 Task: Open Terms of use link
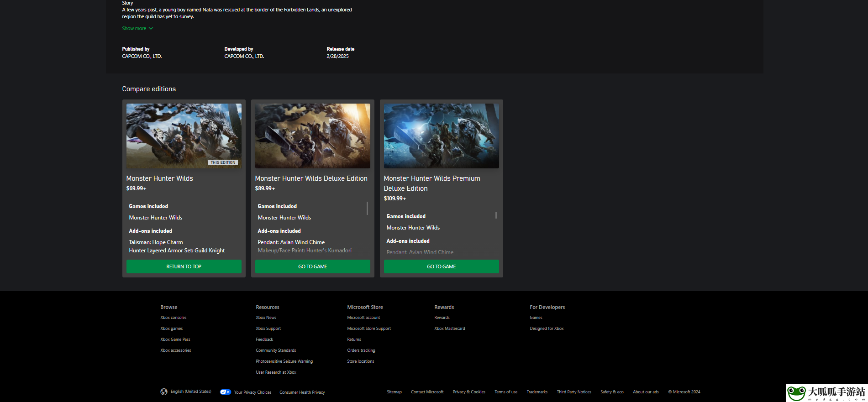[506, 392]
